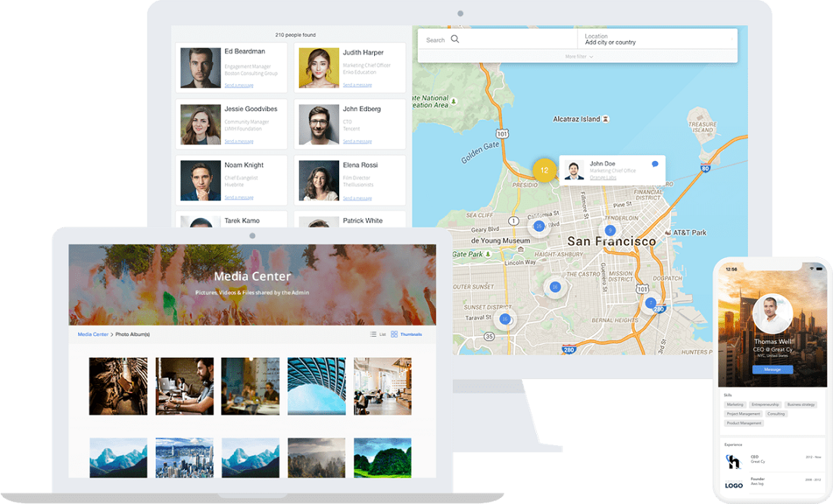Select the Project Management skill tag

pos(743,414)
